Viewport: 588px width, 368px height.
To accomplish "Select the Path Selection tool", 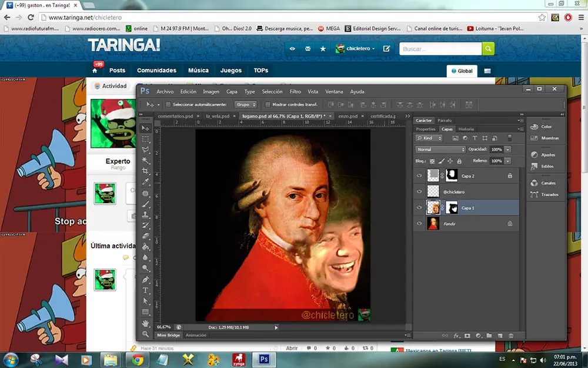I will click(145, 301).
